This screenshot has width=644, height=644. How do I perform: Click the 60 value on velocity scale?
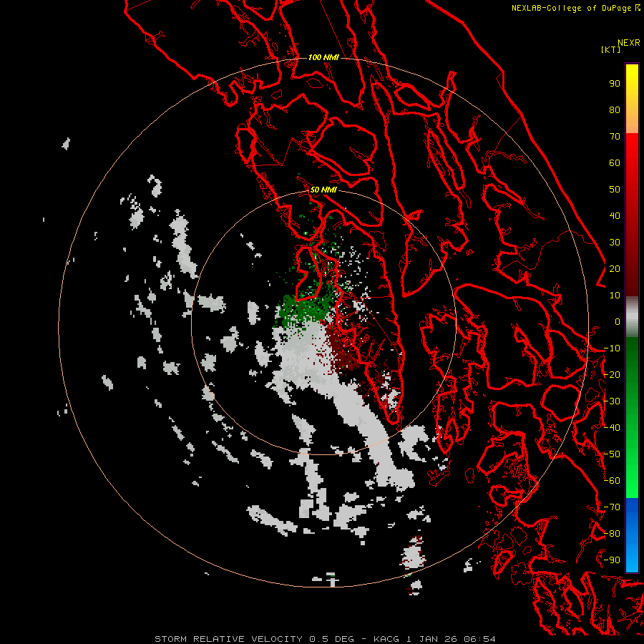click(x=615, y=162)
